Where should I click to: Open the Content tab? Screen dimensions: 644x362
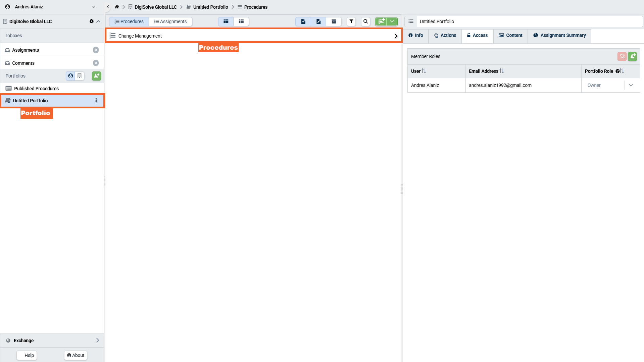click(510, 36)
